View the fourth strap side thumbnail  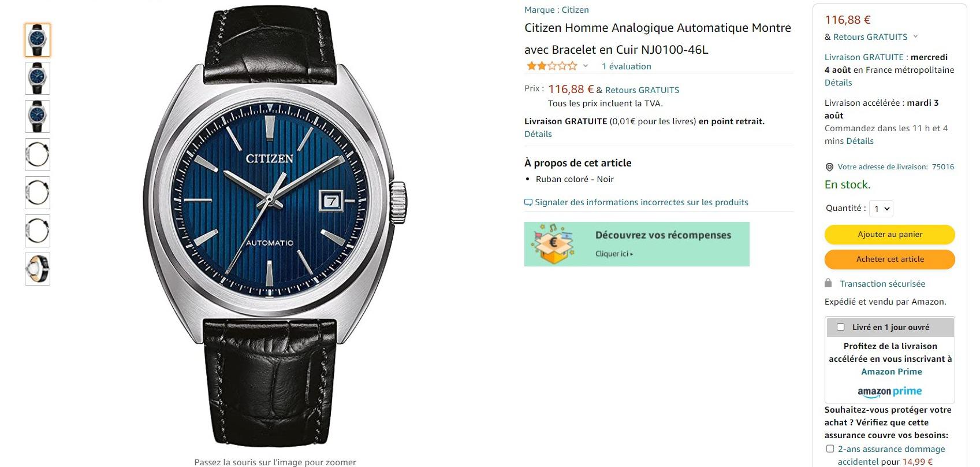[38, 154]
